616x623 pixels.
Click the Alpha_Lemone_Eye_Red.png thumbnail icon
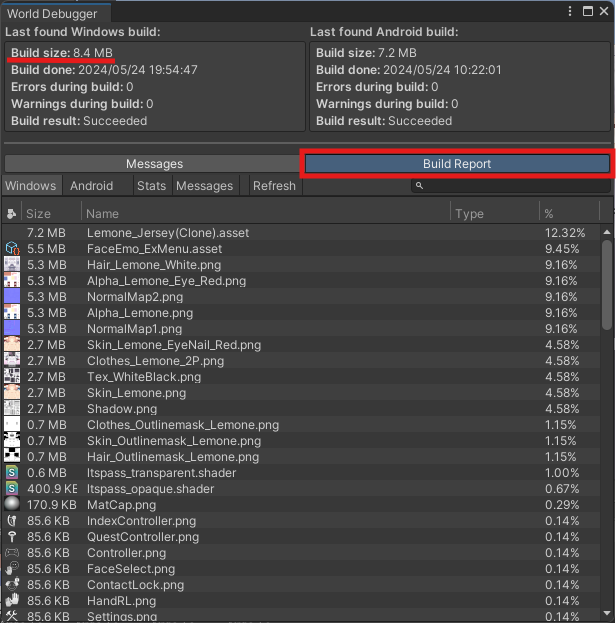click(x=12, y=281)
